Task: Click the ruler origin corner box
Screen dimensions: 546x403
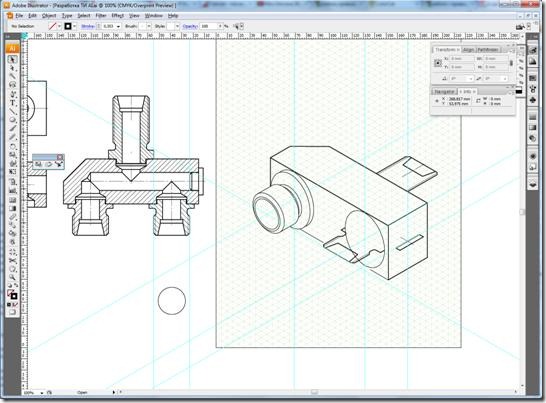Action: pos(24,36)
